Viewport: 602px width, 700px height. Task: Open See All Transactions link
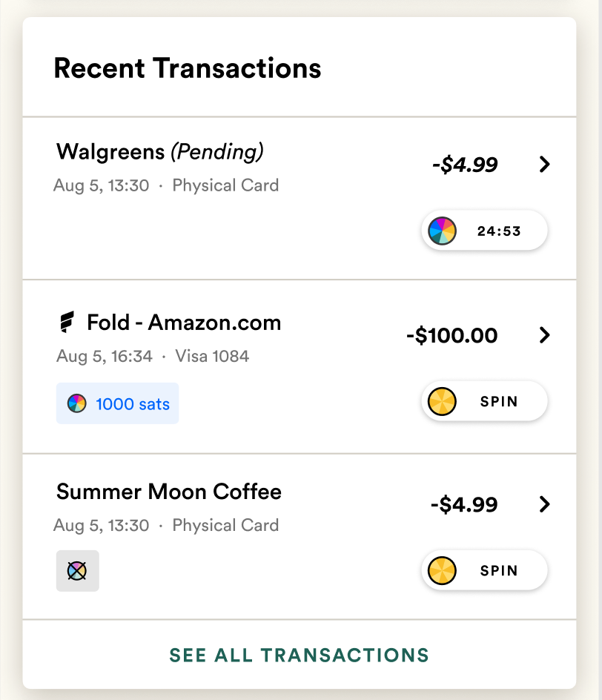coord(300,656)
